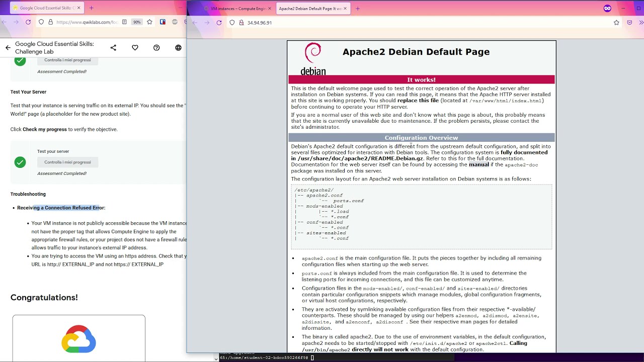Expand the terminal panel chevron at the bottom
The image size is (644, 362).
tap(216, 358)
